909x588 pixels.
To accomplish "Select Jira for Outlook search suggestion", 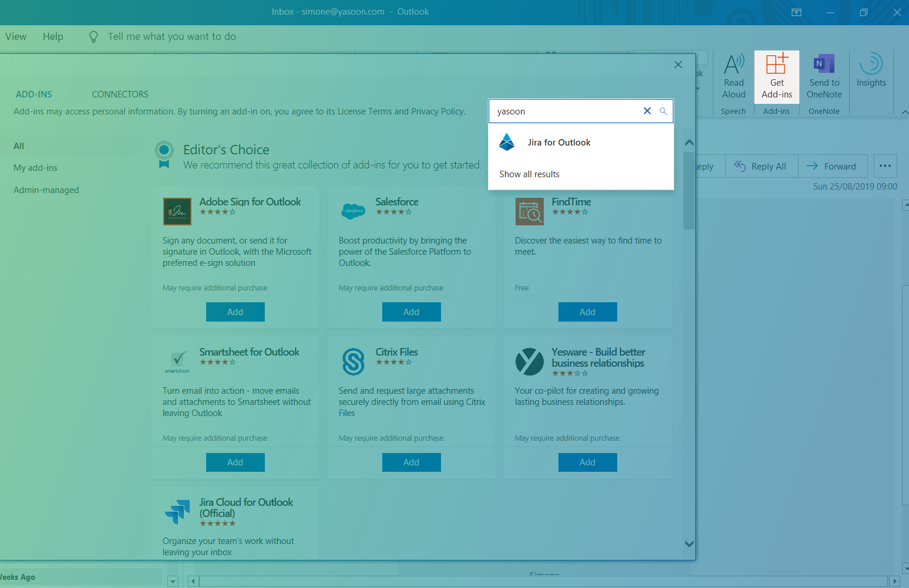I will [558, 143].
